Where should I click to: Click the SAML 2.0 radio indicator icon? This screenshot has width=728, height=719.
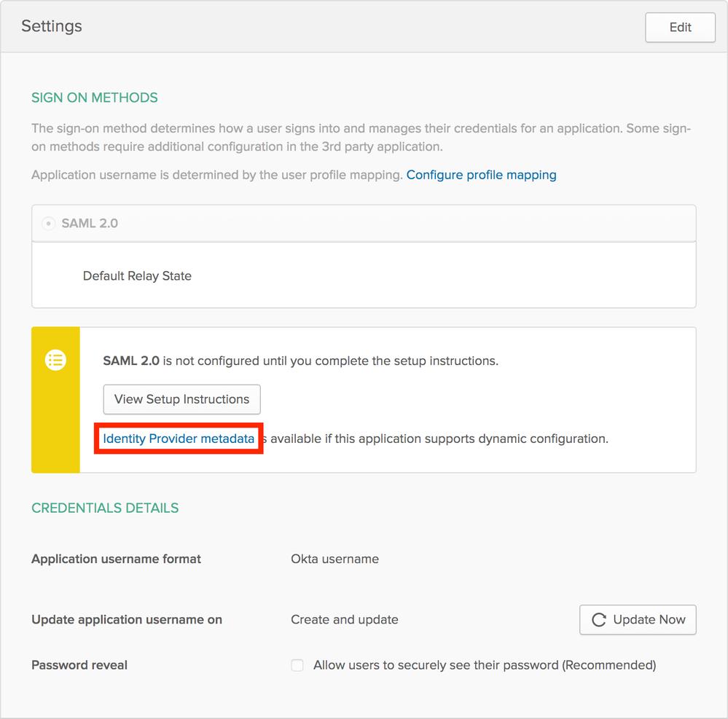[47, 224]
